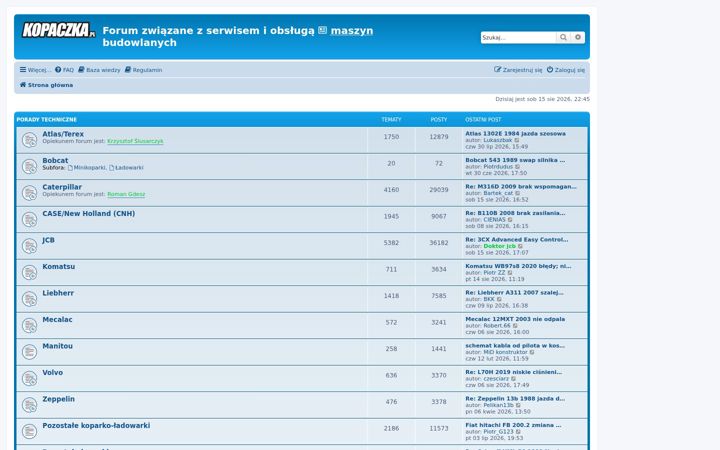720x450 pixels.
Task: Click forum icon next to CASE/New Holland
Action: (x=29, y=219)
